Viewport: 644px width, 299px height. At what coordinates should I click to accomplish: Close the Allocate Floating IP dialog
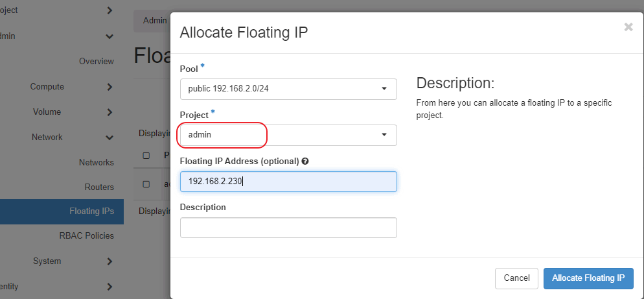tap(628, 27)
